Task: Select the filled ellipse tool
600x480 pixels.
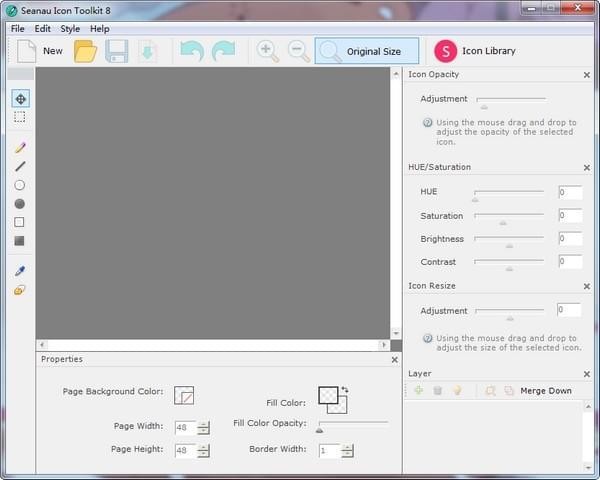Action: coord(20,204)
